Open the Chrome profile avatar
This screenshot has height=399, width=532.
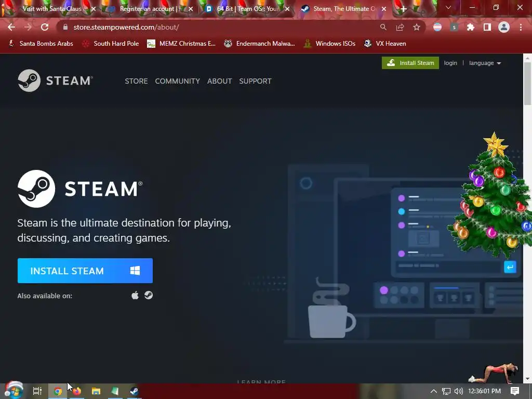pyautogui.click(x=504, y=27)
